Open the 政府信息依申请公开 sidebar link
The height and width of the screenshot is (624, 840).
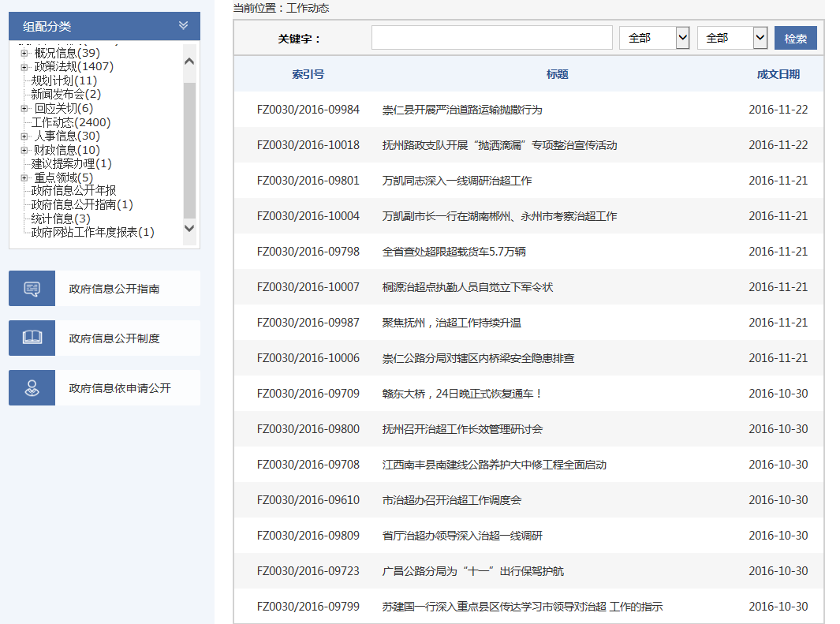(120, 388)
